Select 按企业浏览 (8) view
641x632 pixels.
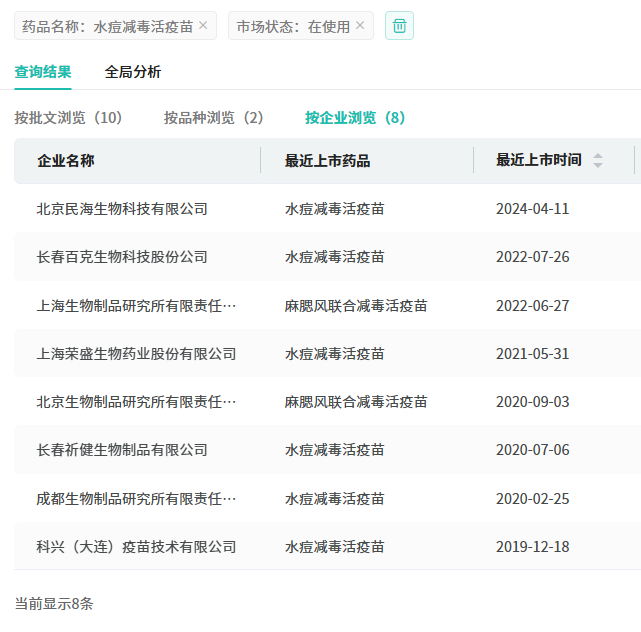[355, 118]
